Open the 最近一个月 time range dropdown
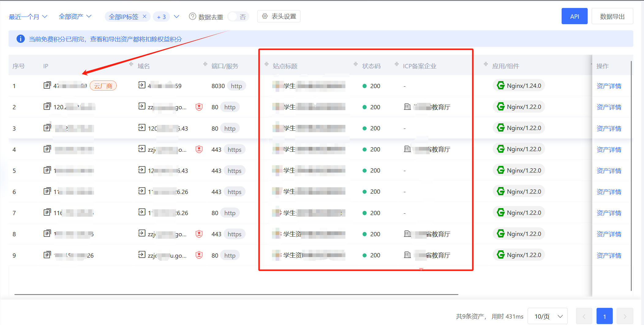 tap(28, 17)
